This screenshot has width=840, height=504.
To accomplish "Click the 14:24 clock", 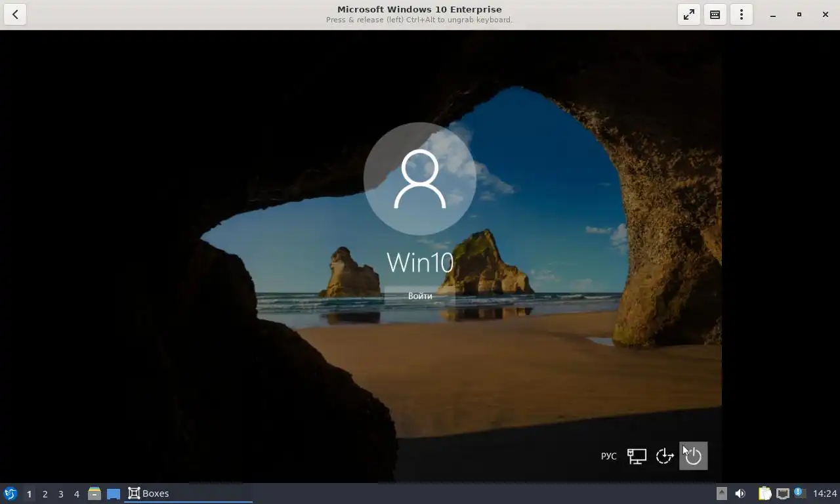I will point(825,493).
